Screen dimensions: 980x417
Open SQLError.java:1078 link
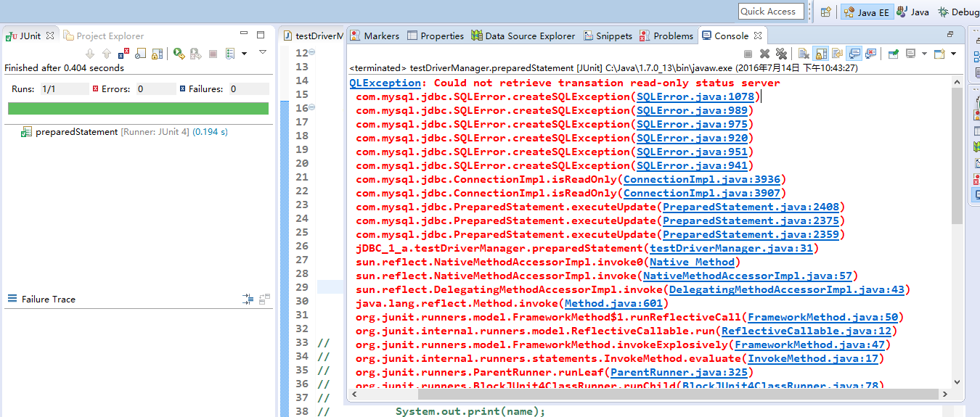pos(697,96)
